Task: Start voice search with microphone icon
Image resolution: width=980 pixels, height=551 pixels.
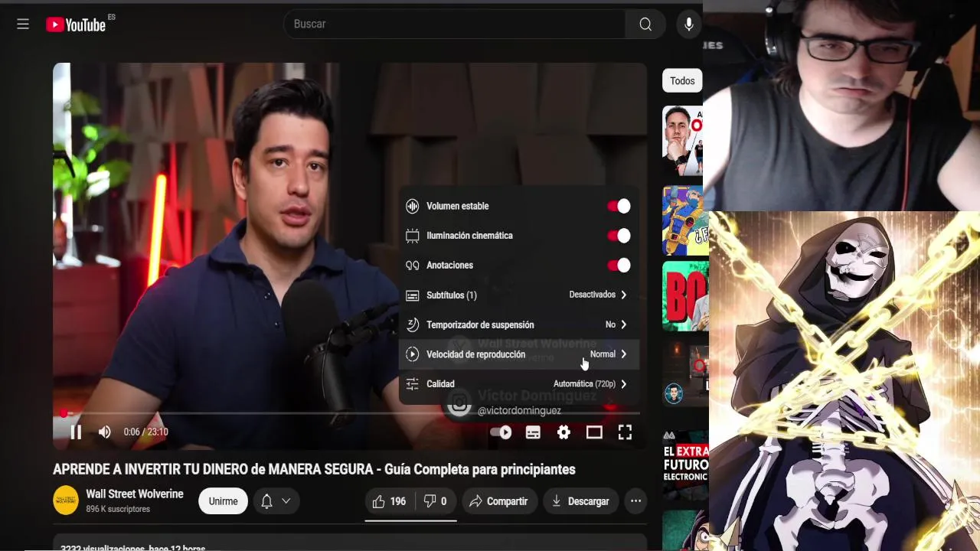Action: pyautogui.click(x=688, y=24)
